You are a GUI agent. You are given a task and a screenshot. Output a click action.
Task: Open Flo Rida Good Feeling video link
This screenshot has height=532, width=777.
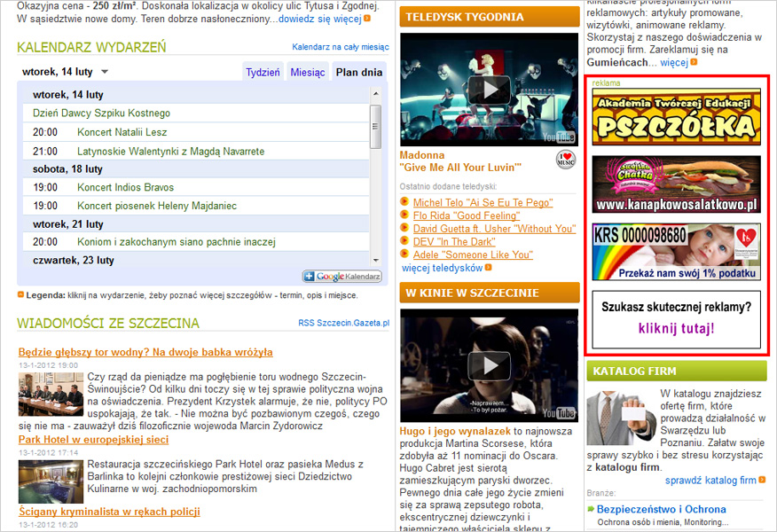(x=467, y=215)
